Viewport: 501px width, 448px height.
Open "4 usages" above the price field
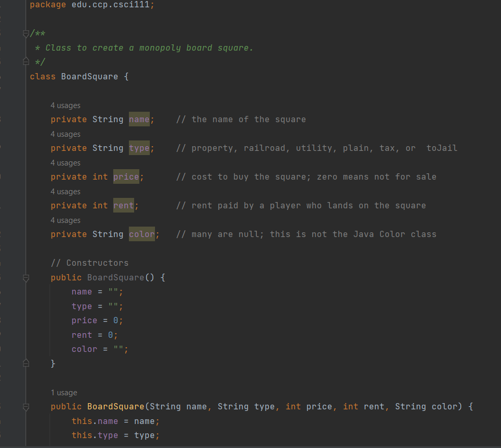[x=65, y=162]
